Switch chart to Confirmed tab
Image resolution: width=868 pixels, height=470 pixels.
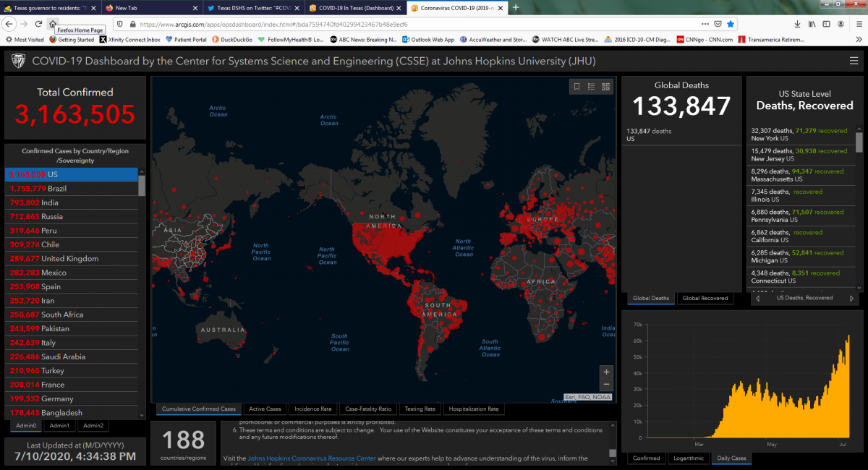(646, 458)
